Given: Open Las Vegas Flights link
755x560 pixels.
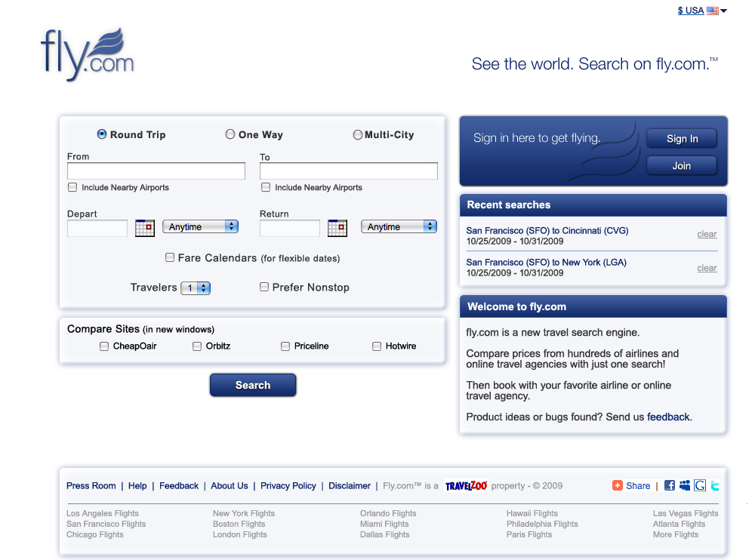Looking at the screenshot, I should pyautogui.click(x=686, y=513).
